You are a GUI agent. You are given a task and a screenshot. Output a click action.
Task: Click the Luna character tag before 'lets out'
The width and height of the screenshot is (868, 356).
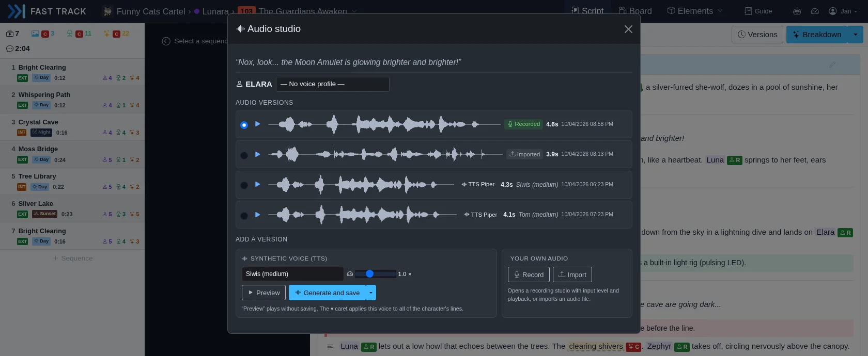(349, 346)
